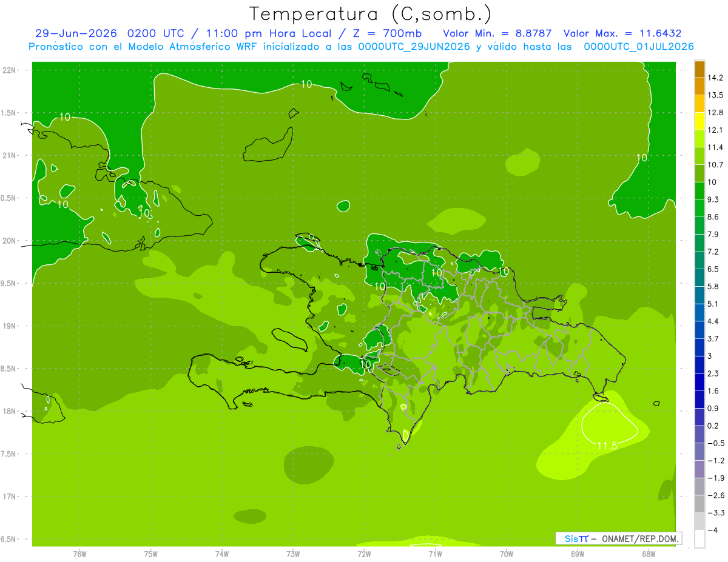This screenshot has height=562, width=728.
Task: Click the 13.5 legend value
Action: point(716,95)
